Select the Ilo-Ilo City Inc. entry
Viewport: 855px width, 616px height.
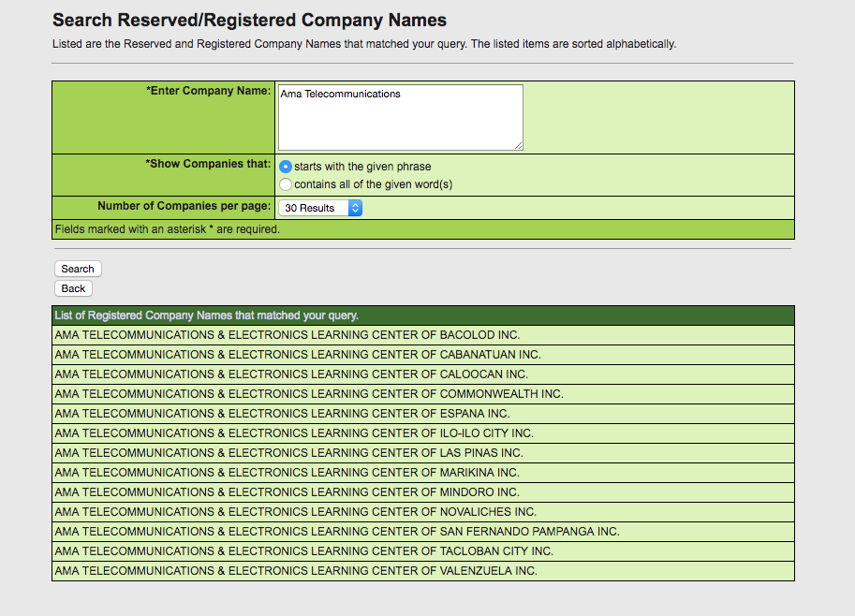tap(423, 433)
